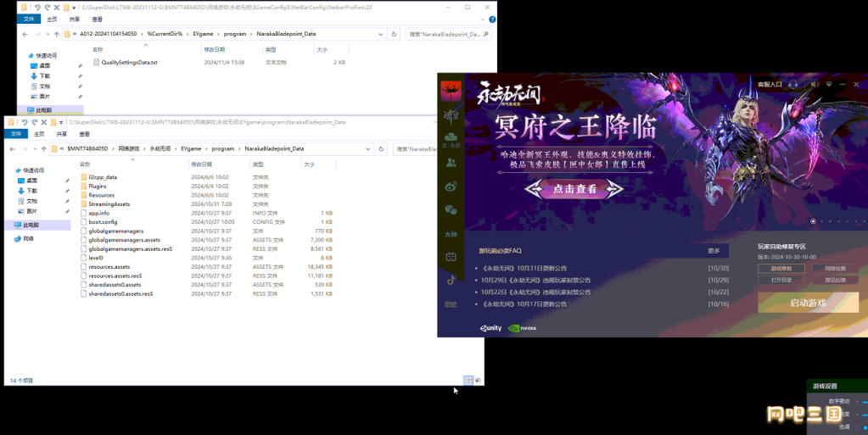Open the cloud gaming icon in launcher sidebar
The image size is (868, 435).
pos(451,139)
